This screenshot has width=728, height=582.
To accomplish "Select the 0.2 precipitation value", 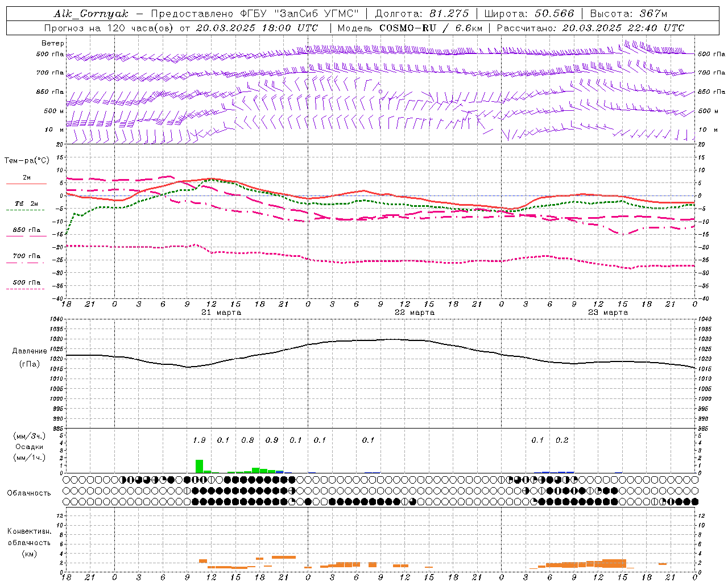I will pyautogui.click(x=562, y=440).
